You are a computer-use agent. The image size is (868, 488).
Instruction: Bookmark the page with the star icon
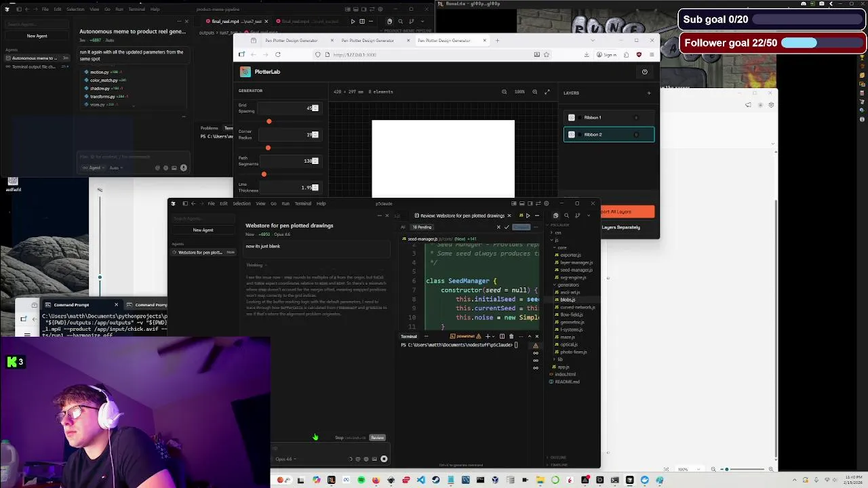point(546,55)
